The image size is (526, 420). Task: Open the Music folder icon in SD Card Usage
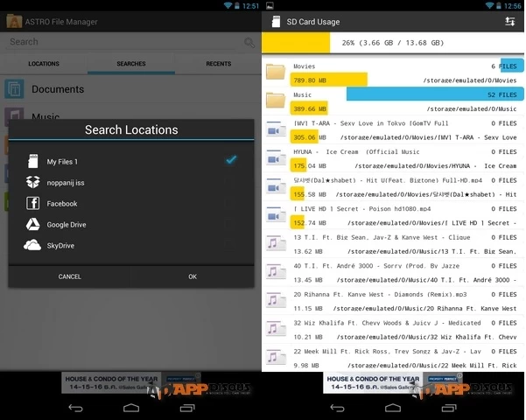[x=276, y=101]
